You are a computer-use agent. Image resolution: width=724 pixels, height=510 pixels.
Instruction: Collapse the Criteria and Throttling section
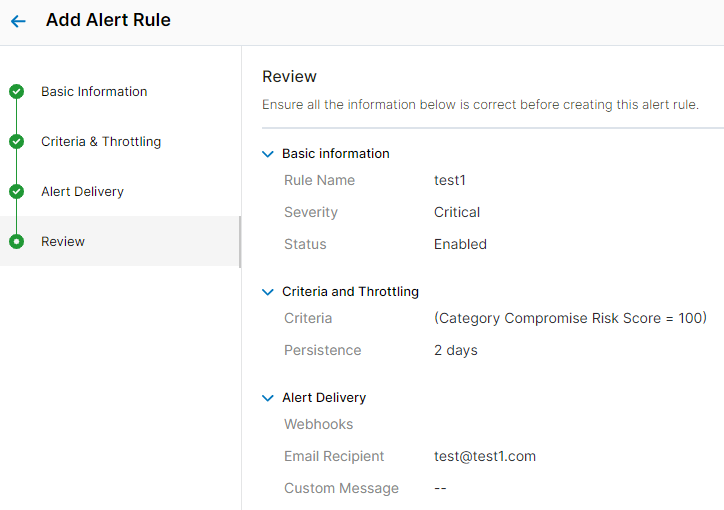[x=267, y=292]
